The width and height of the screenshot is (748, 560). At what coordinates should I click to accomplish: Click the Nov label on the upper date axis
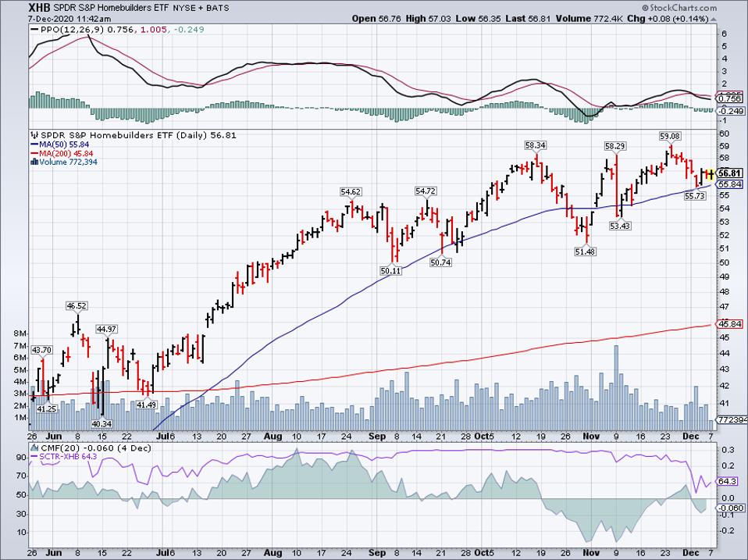coord(591,437)
